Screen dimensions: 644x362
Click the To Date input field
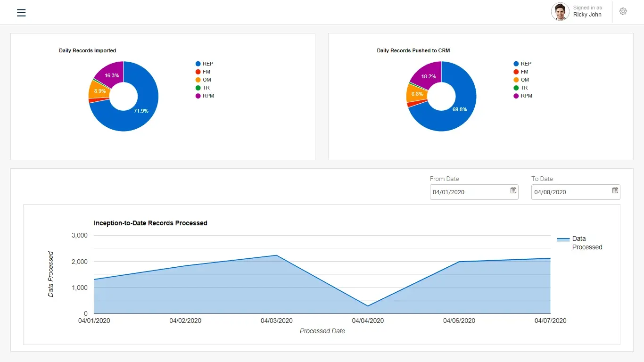pos(570,192)
